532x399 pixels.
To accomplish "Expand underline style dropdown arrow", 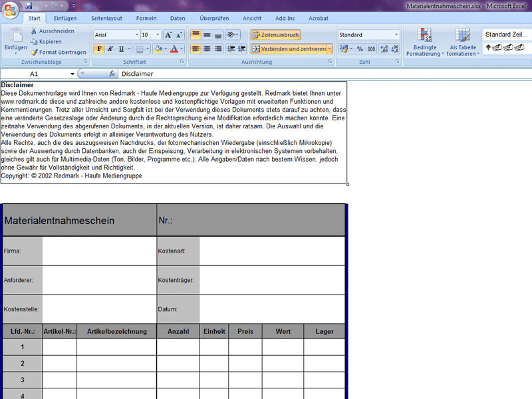I will (129, 49).
